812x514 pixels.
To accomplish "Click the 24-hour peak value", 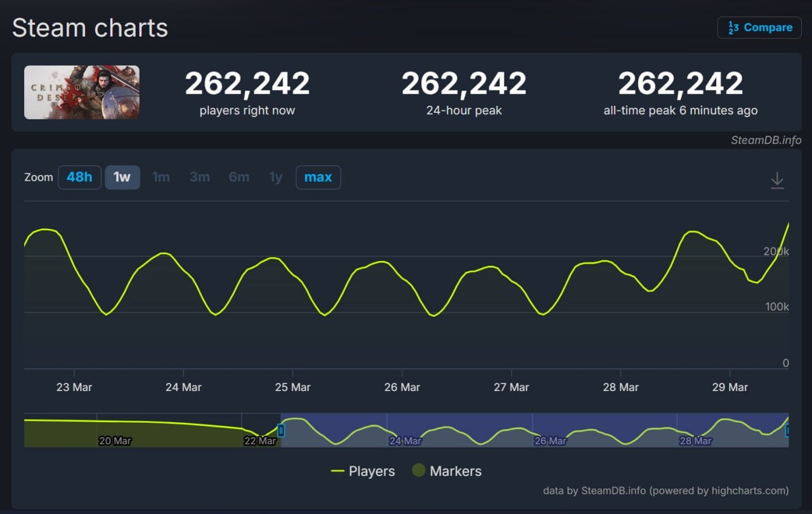I will click(464, 84).
